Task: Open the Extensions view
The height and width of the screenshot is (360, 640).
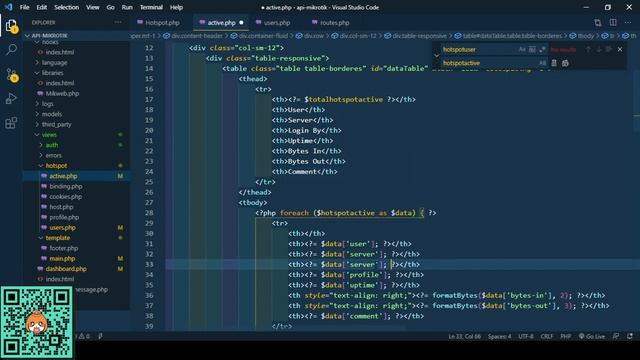Action: (x=11, y=122)
